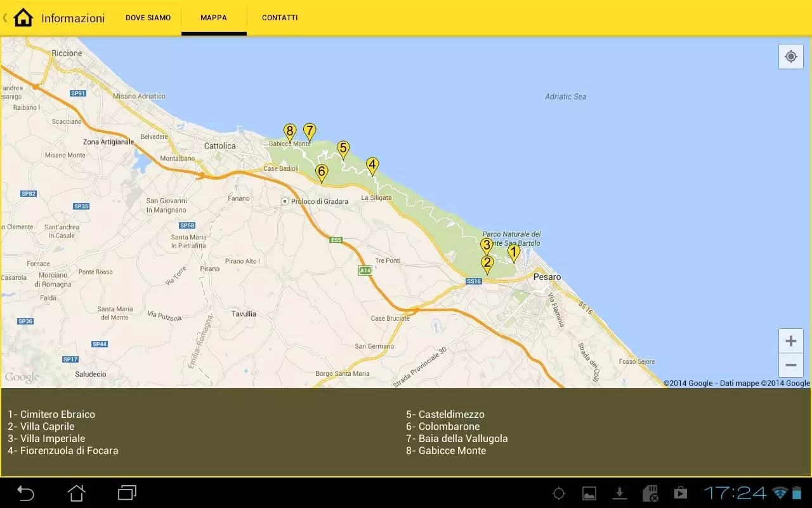Tap the Google logo on the map
The image size is (812, 508).
(22, 377)
